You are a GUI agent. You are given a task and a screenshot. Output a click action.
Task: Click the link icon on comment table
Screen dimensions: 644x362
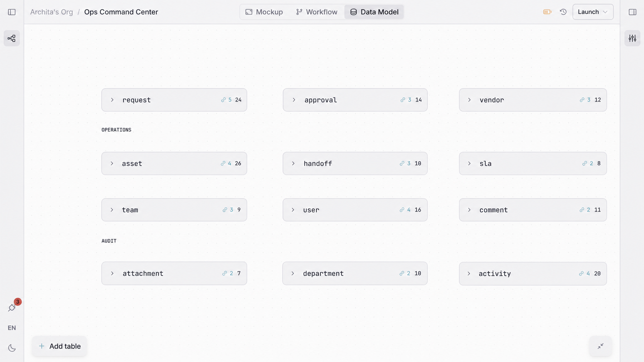click(x=582, y=210)
